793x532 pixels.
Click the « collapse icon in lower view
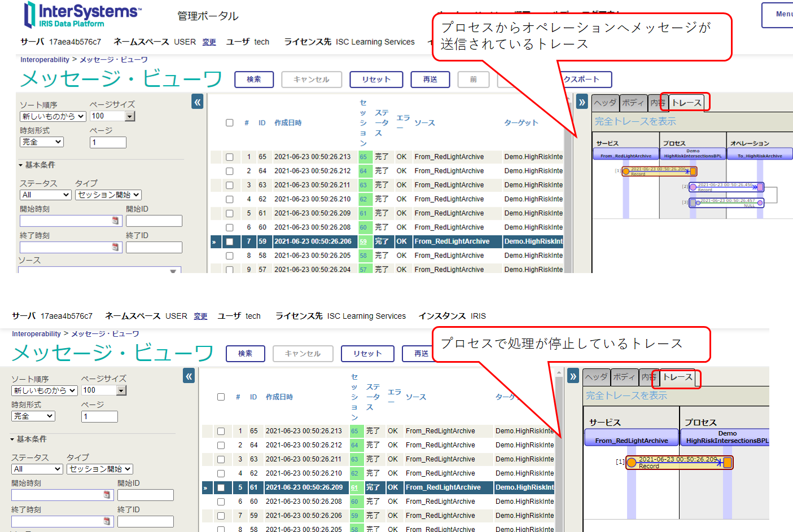click(x=189, y=376)
